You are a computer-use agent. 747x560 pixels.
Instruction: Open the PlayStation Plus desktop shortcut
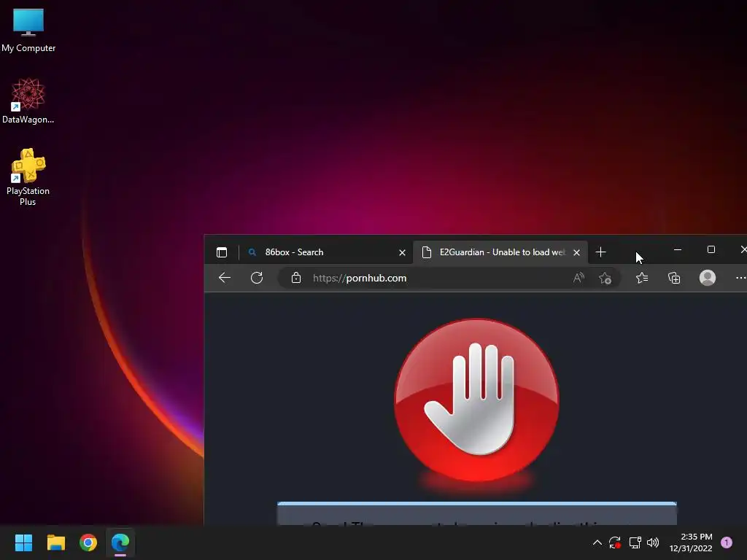[x=28, y=177]
